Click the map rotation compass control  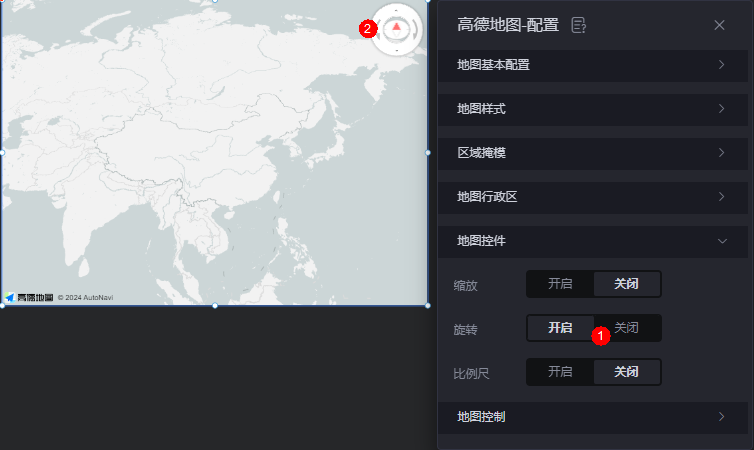[396, 30]
